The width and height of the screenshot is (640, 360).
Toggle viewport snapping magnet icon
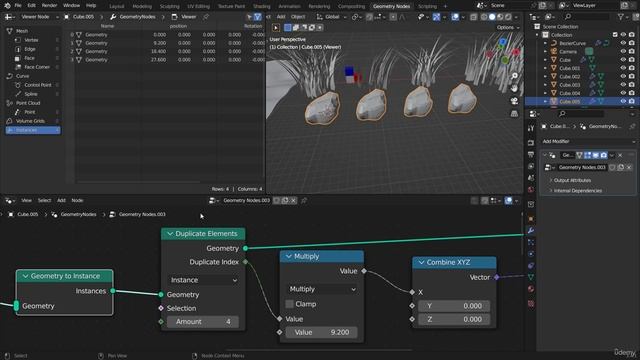[x=369, y=17]
